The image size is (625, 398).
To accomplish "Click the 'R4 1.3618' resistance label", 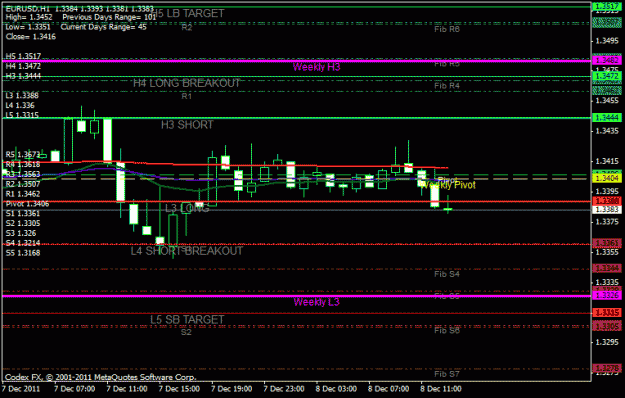I will (x=23, y=164).
